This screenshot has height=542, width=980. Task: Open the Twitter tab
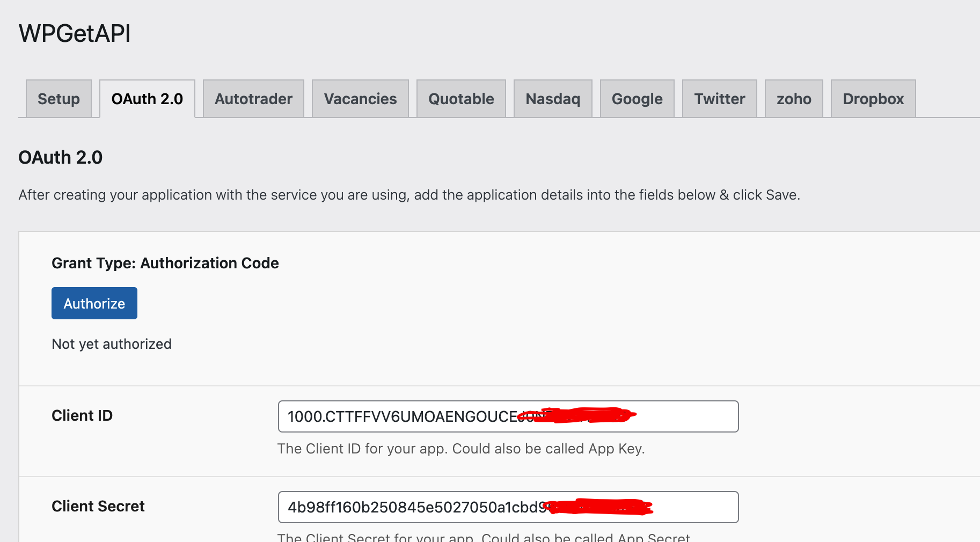pyautogui.click(x=719, y=99)
